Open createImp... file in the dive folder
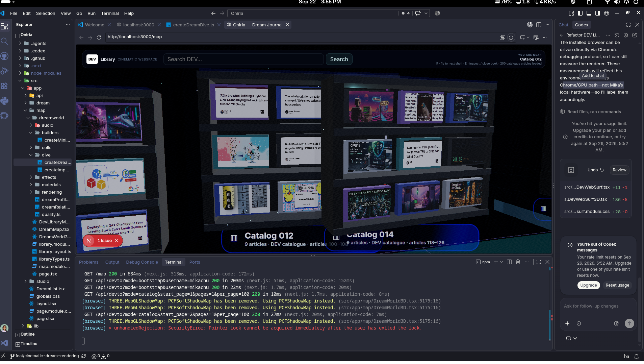 pyautogui.click(x=57, y=170)
